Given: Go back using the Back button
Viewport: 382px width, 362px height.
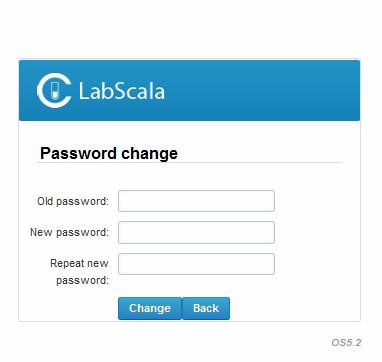Looking at the screenshot, I should click(x=206, y=308).
